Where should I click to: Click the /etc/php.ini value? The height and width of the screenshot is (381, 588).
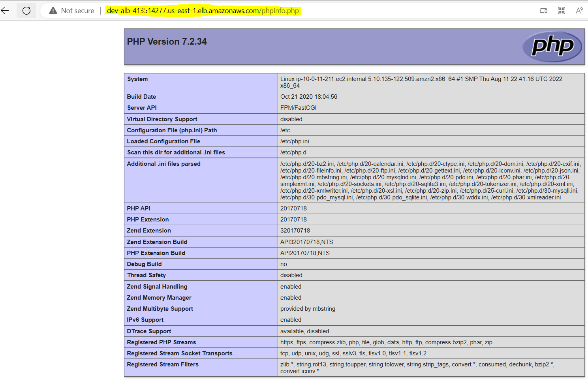tap(295, 141)
